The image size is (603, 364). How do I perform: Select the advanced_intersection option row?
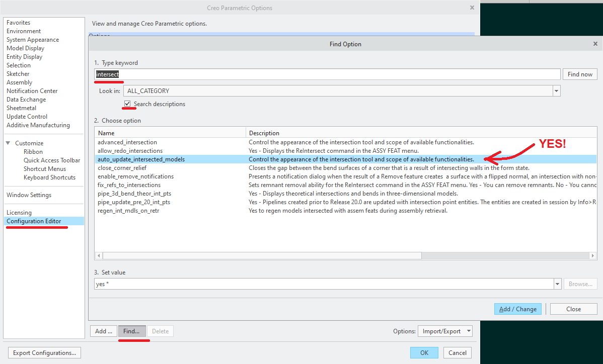pos(128,142)
